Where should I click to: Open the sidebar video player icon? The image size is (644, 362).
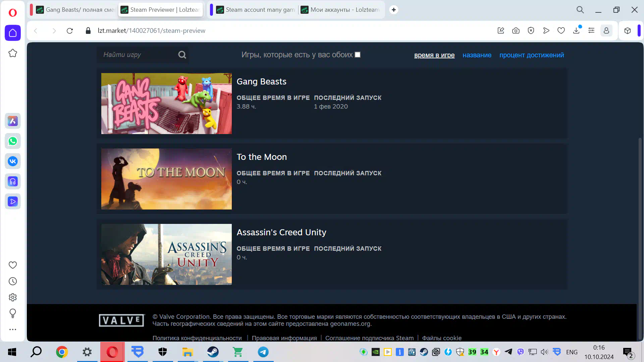pyautogui.click(x=13, y=201)
